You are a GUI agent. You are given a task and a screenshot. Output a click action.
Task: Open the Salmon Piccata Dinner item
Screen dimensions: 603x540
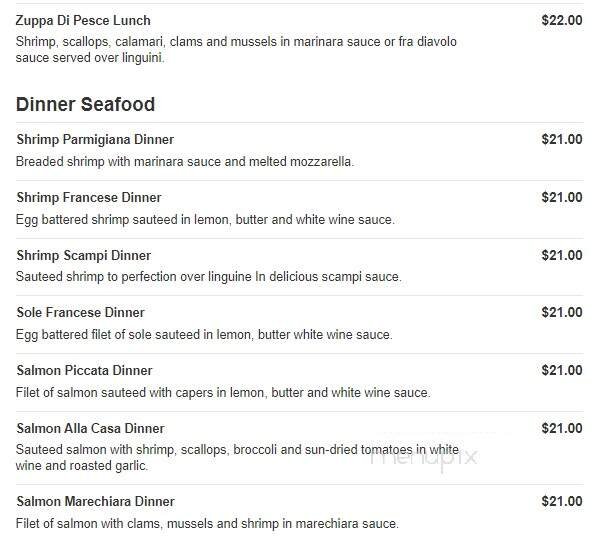tap(85, 371)
